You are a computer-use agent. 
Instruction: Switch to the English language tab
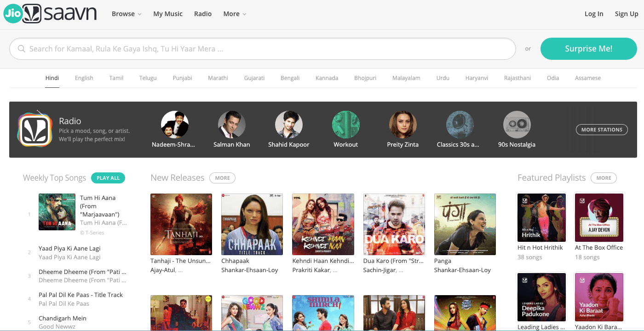[84, 78]
